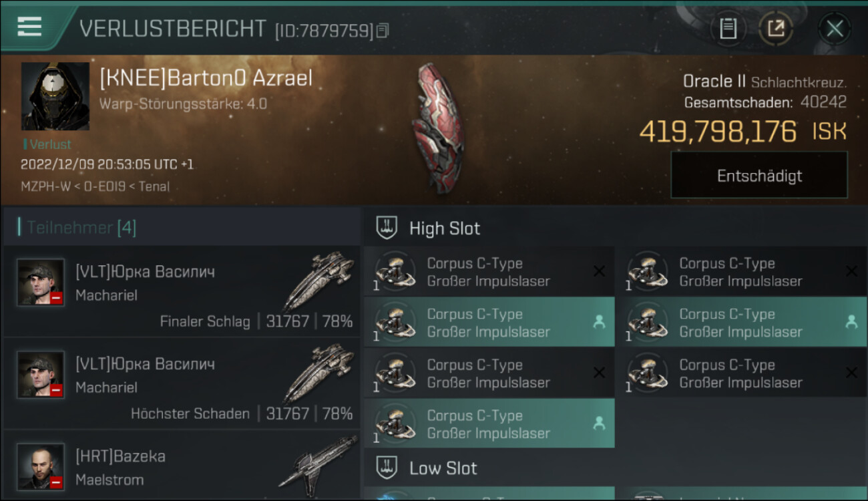Open Höchster Schaden Machariel participant entry
Image resolution: width=868 pixels, height=501 pixels.
pyautogui.click(x=182, y=383)
